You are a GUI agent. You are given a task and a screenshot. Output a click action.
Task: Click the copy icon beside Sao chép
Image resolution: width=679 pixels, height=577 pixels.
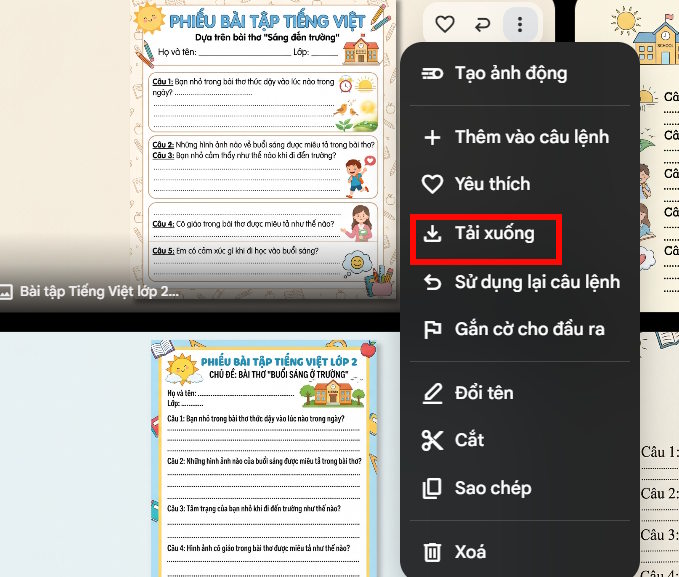pyautogui.click(x=432, y=488)
